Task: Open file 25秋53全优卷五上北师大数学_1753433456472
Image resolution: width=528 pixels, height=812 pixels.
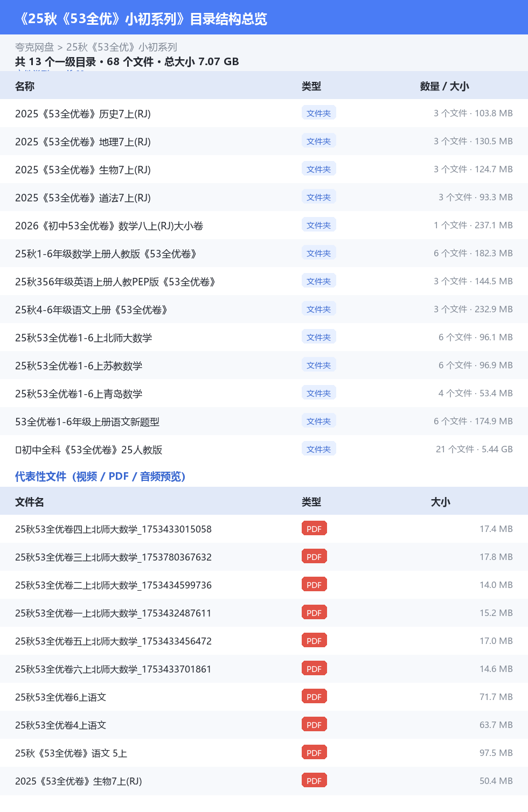Action: (x=113, y=641)
